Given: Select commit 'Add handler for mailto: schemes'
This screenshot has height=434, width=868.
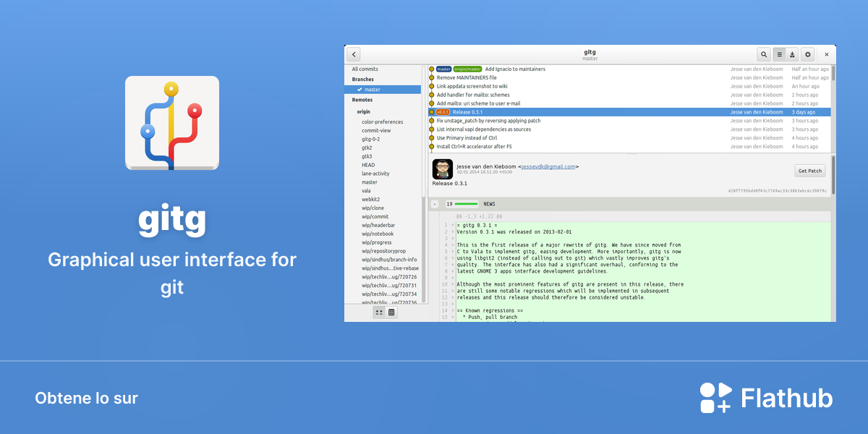Looking at the screenshot, I should pos(629,95).
